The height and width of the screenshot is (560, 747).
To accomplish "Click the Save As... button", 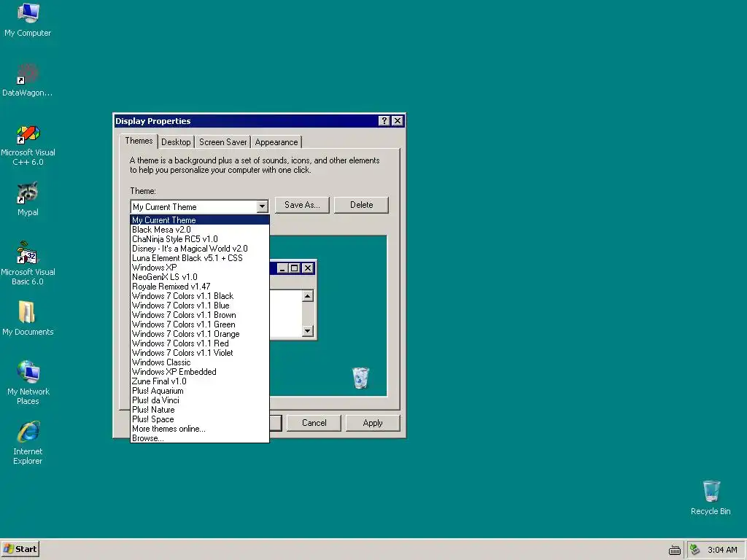I will [x=302, y=205].
